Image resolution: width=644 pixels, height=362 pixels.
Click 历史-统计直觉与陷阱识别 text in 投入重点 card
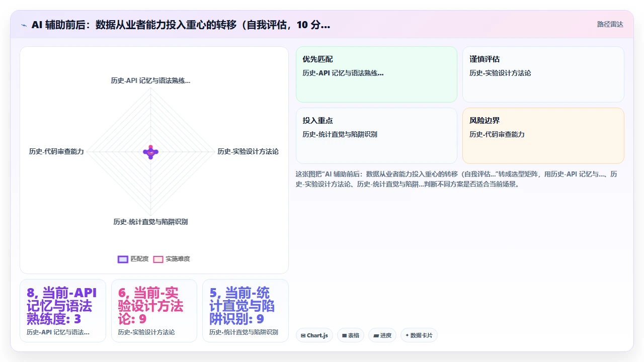340,134
